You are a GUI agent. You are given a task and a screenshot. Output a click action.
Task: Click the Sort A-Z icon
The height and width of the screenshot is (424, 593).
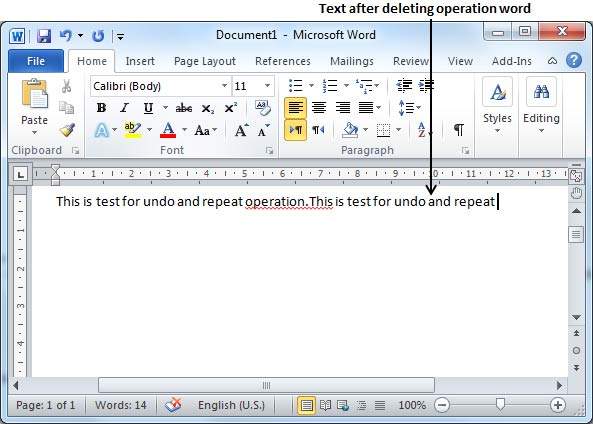pyautogui.click(x=422, y=130)
